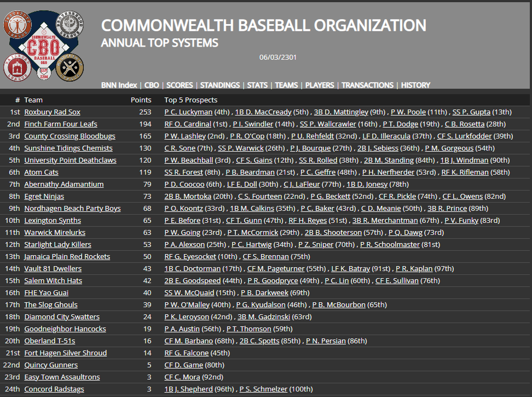
Task: Click the central CBO diamond logo
Action: pos(44,47)
